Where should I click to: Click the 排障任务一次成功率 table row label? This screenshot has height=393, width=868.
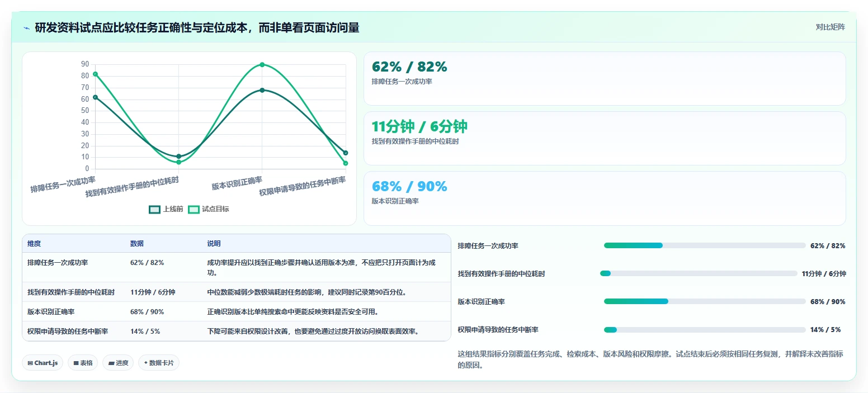58,262
